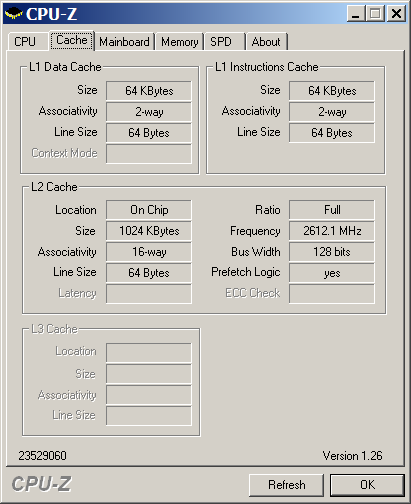Click the 'Bus Width' label
411x504 pixels.
click(x=256, y=252)
